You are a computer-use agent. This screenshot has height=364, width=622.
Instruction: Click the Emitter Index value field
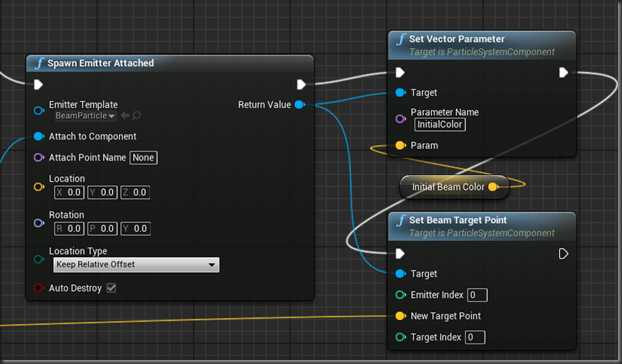pyautogui.click(x=478, y=295)
